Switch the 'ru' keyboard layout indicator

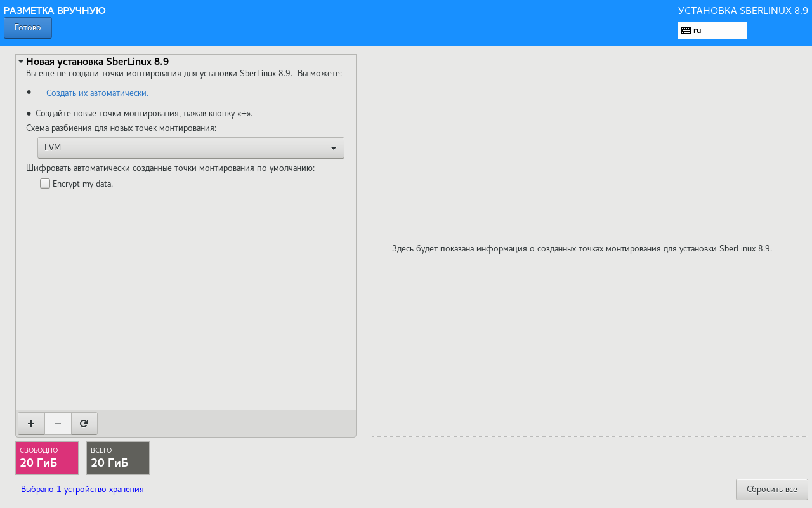(x=712, y=30)
